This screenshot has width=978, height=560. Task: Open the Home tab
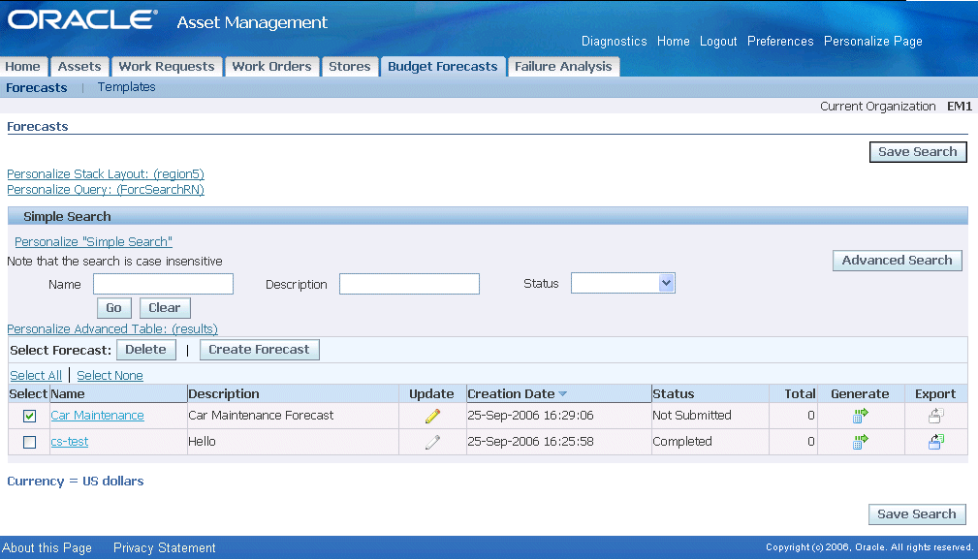(23, 67)
